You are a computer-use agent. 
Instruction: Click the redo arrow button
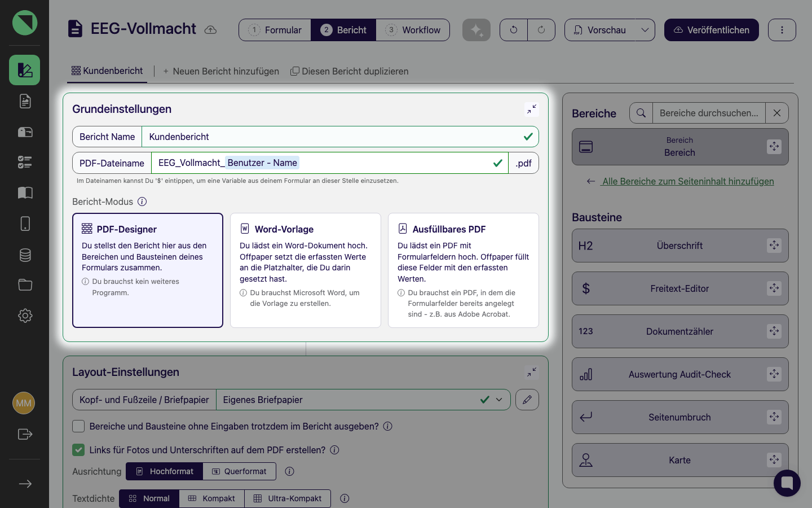pos(541,30)
